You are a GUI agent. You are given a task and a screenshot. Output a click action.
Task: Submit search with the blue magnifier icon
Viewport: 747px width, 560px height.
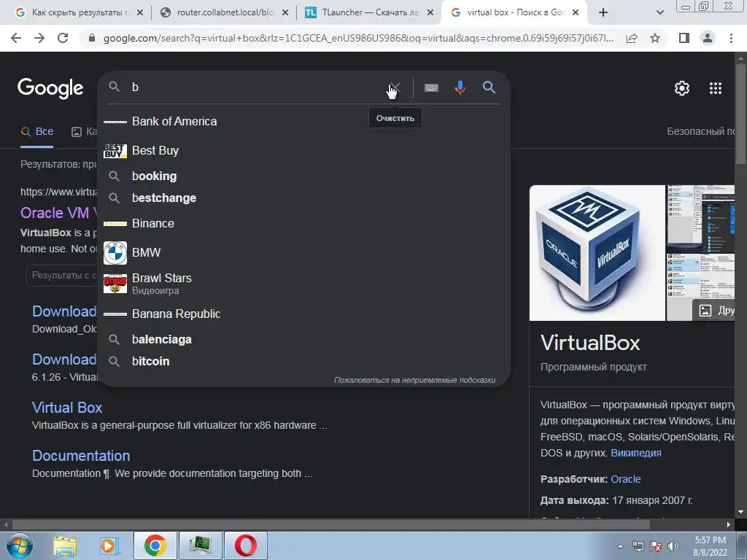[x=489, y=87]
